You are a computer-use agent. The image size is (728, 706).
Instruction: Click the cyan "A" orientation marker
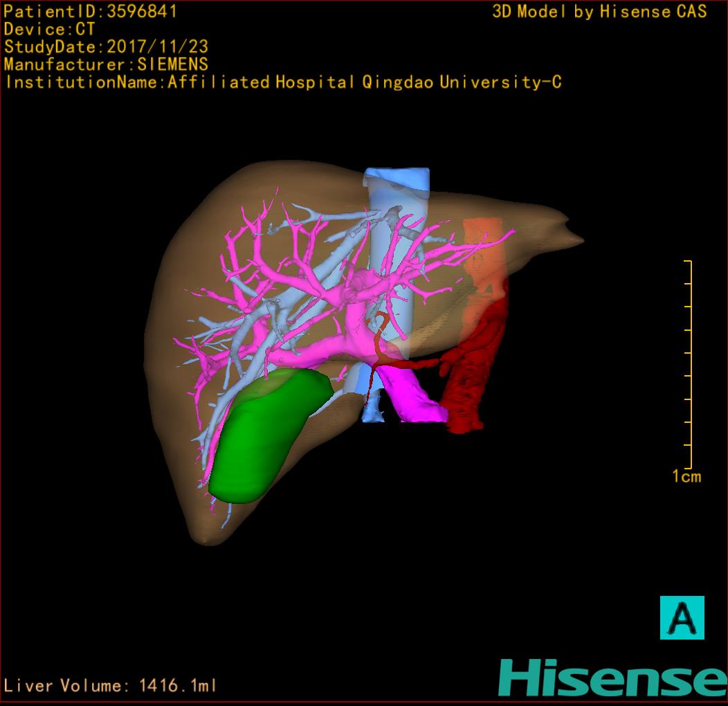[x=682, y=617]
